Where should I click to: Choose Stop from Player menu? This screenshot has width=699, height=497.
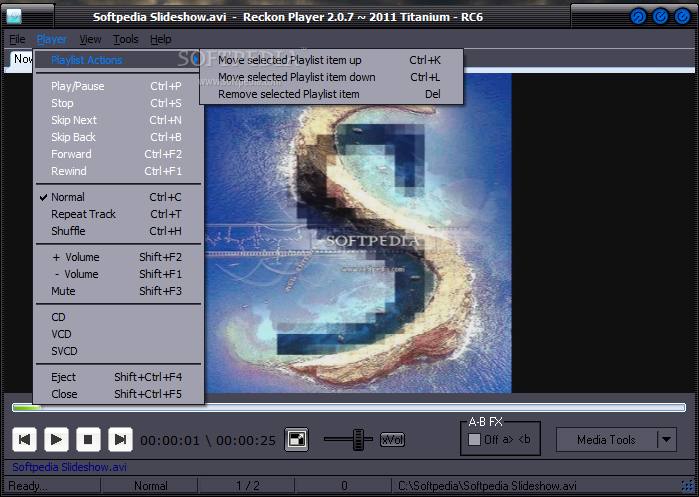119,103
